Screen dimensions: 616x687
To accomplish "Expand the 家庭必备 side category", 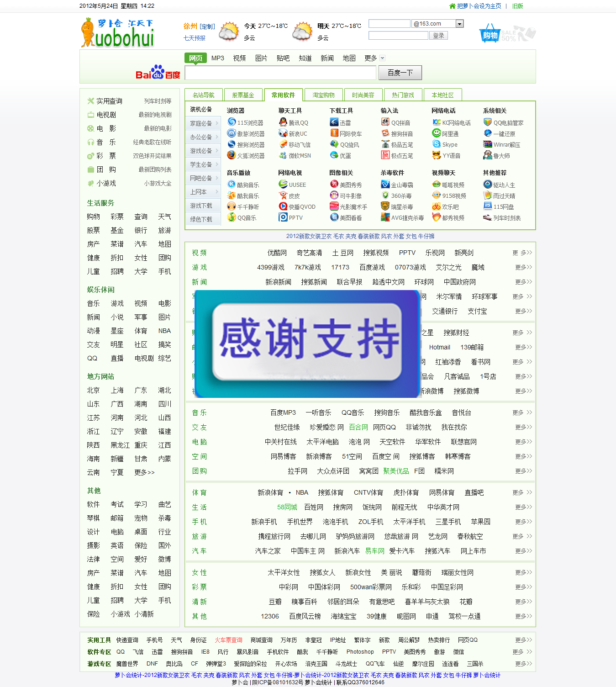I will [x=204, y=123].
